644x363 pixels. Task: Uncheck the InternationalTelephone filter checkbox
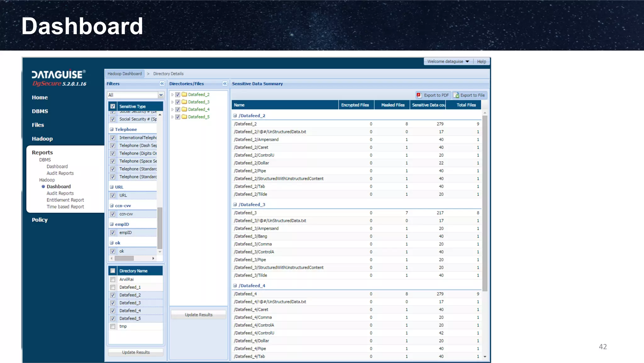tap(113, 138)
